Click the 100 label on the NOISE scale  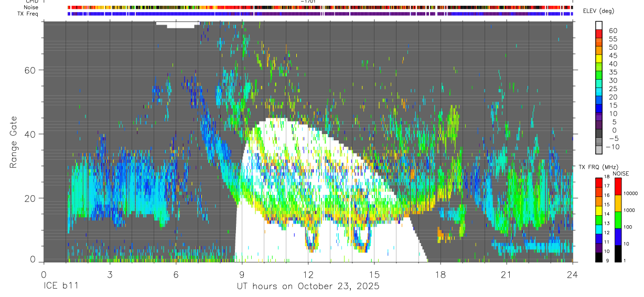(x=628, y=227)
